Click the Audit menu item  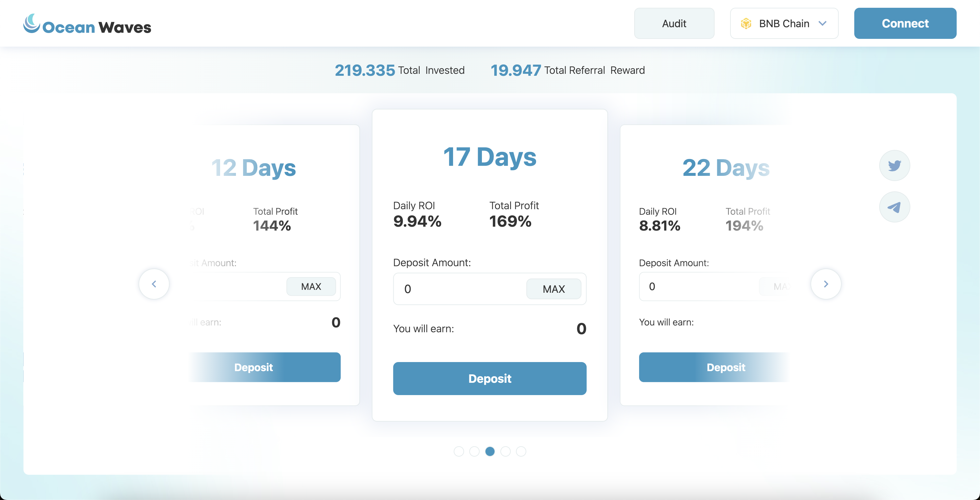click(x=674, y=23)
